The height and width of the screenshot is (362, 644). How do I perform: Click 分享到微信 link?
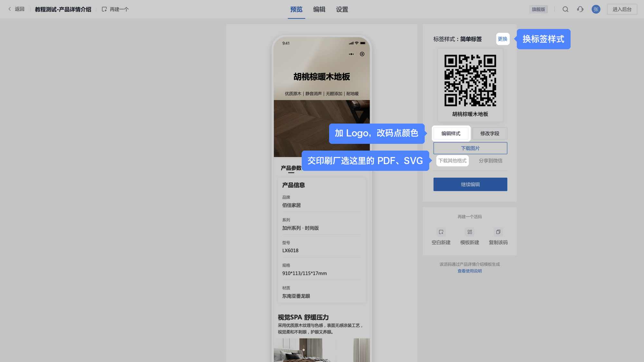click(x=490, y=161)
